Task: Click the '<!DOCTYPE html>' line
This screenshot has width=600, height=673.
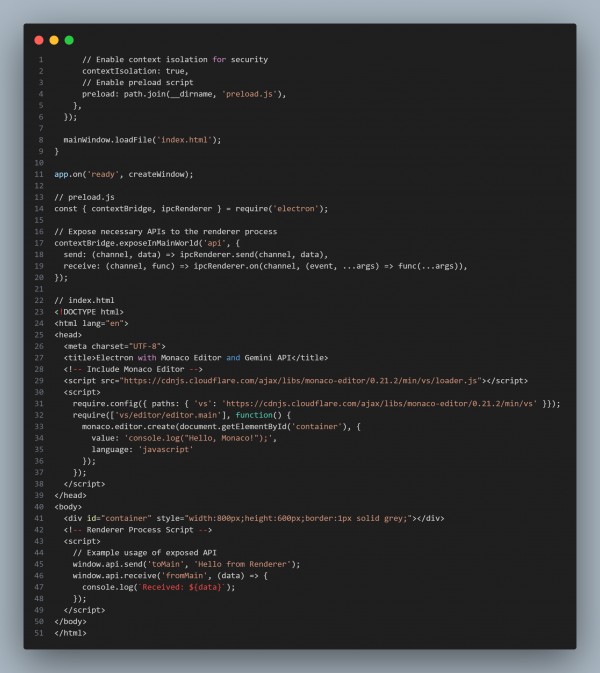Action: [89, 312]
